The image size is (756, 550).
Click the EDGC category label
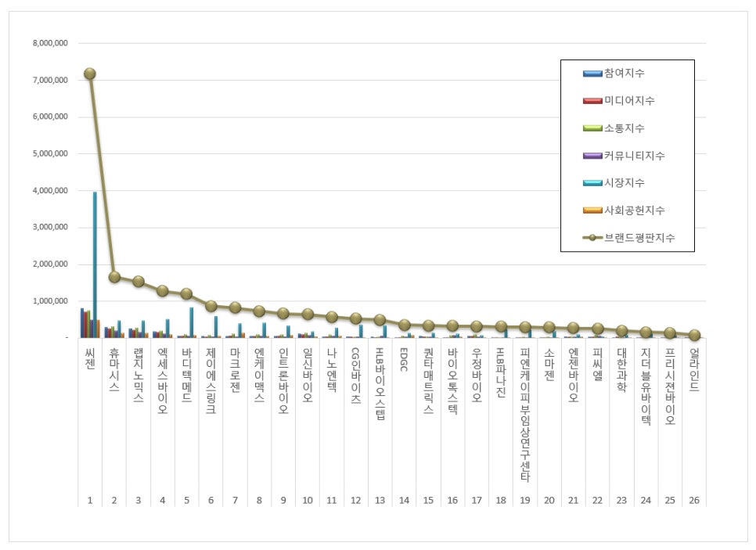tap(404, 360)
